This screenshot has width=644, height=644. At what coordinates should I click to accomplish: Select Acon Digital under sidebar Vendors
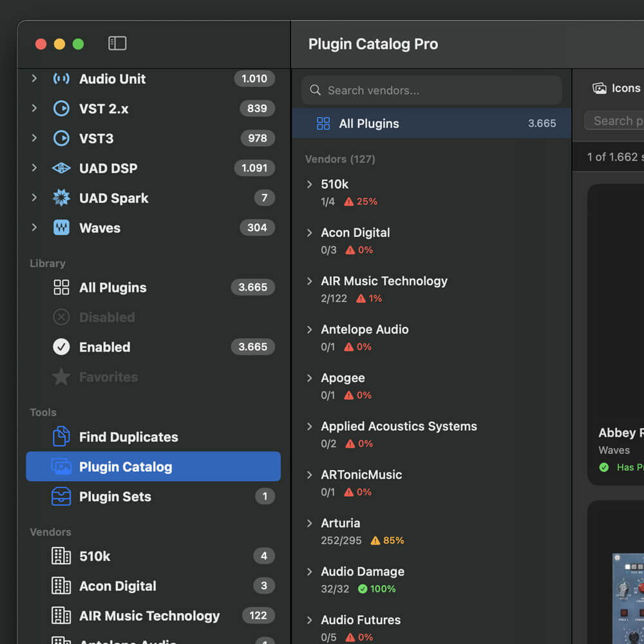click(153, 586)
